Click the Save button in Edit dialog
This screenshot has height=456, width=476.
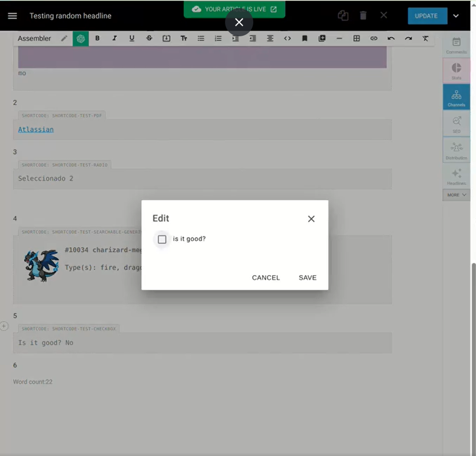pos(307,278)
